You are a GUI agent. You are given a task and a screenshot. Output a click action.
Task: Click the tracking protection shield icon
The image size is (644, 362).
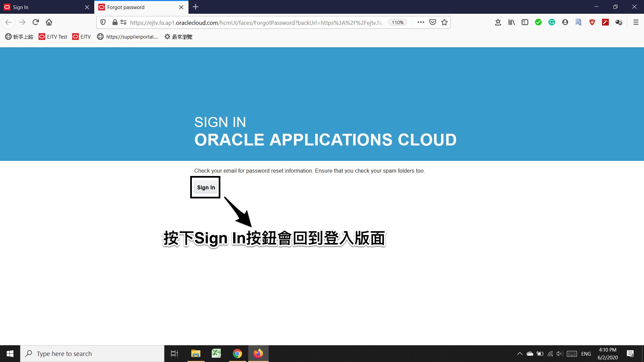pos(103,22)
